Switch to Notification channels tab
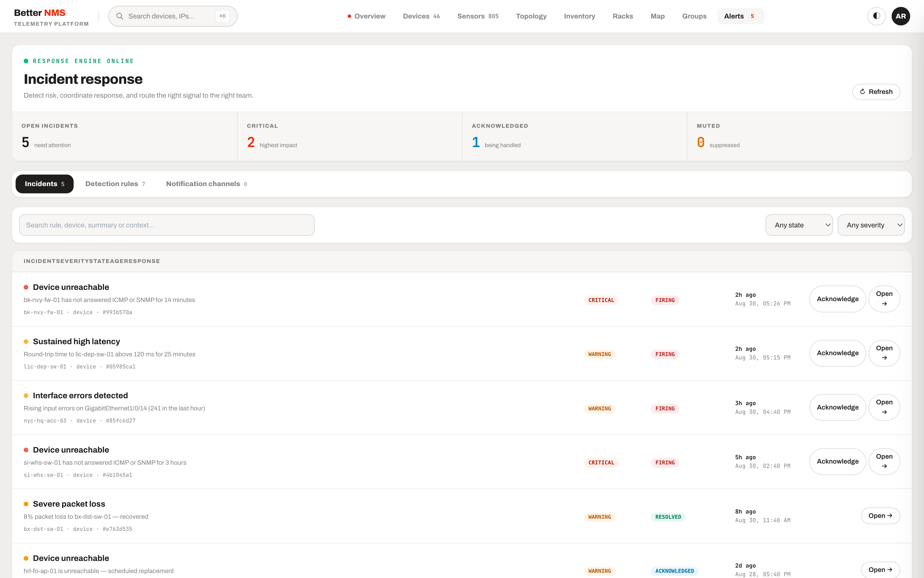 coord(206,184)
